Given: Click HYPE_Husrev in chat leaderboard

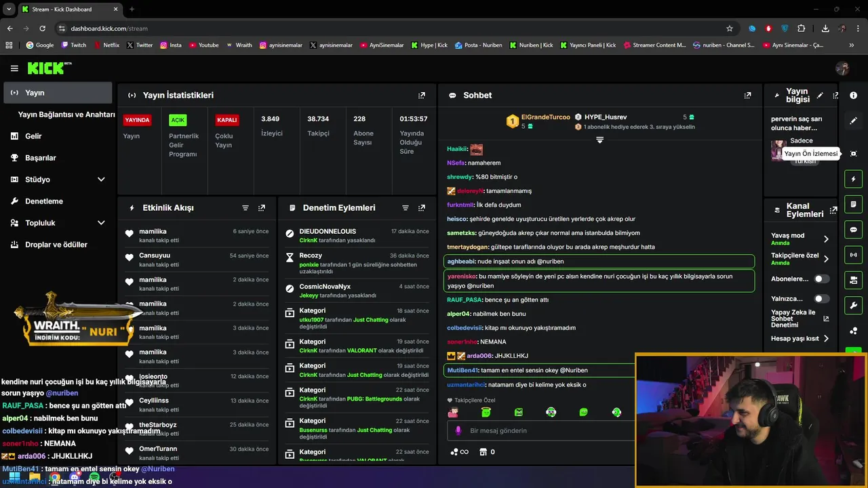Looking at the screenshot, I should (606, 117).
